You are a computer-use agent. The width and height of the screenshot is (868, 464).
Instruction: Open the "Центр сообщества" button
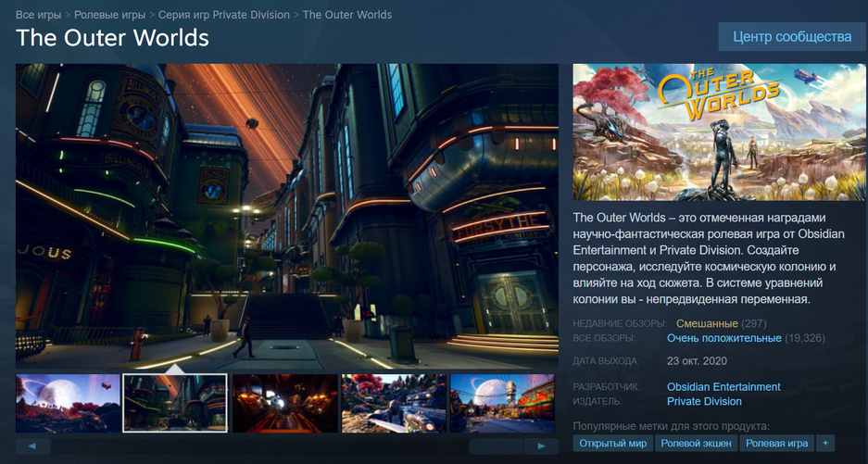[x=792, y=36]
